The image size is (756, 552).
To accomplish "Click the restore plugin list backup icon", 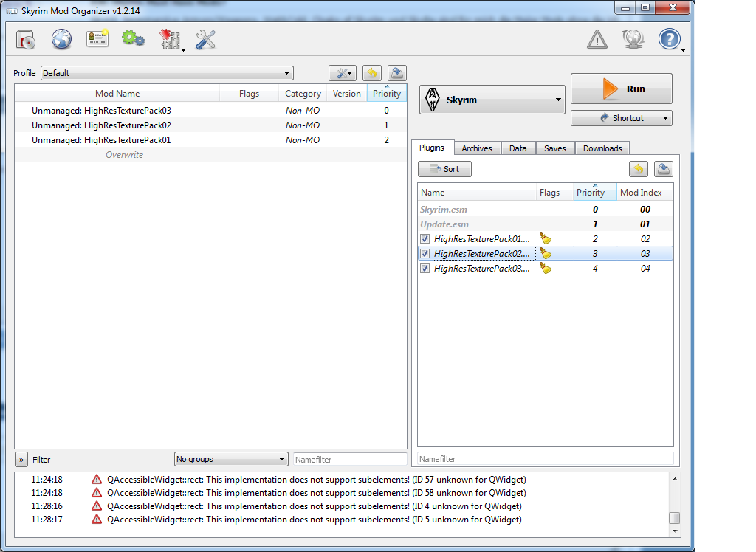I will pyautogui.click(x=639, y=169).
